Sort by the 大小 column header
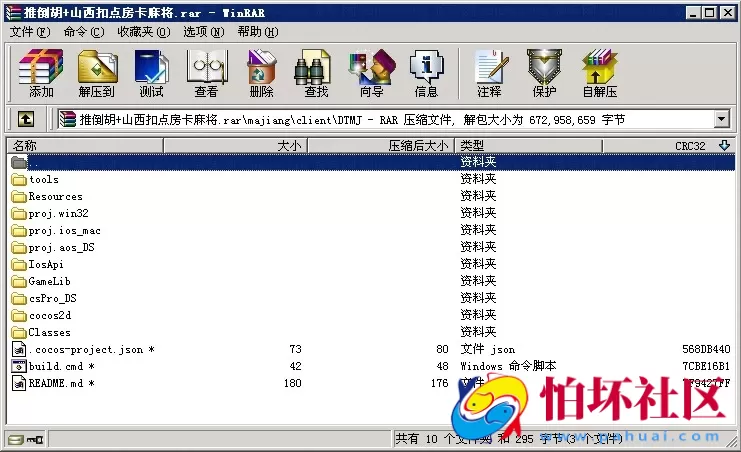This screenshot has width=741, height=452. (236, 146)
